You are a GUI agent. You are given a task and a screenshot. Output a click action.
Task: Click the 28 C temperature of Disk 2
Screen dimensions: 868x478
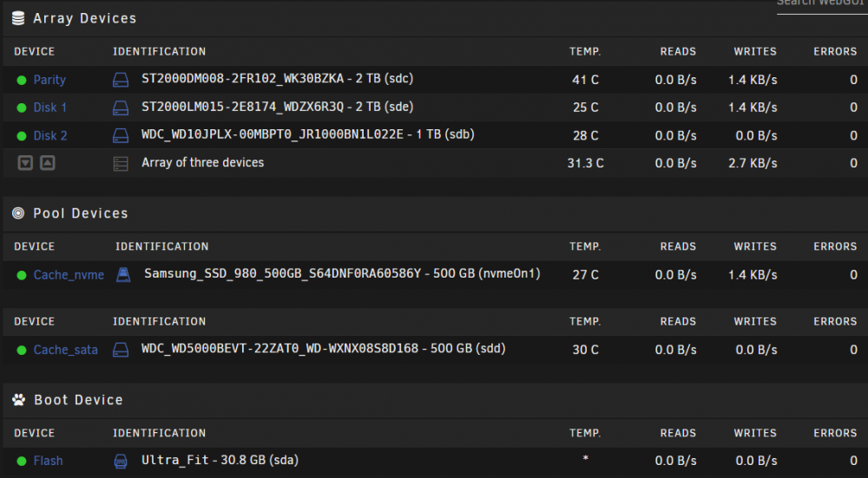(585, 135)
